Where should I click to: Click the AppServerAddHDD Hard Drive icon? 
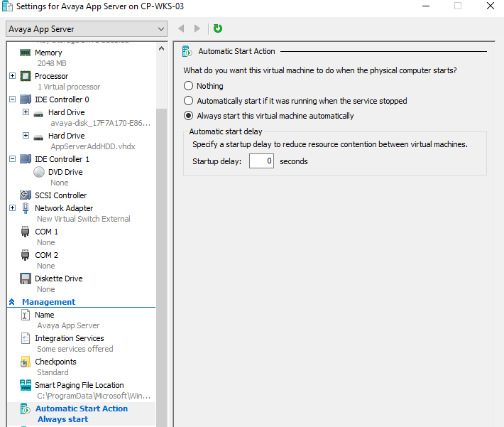38,137
